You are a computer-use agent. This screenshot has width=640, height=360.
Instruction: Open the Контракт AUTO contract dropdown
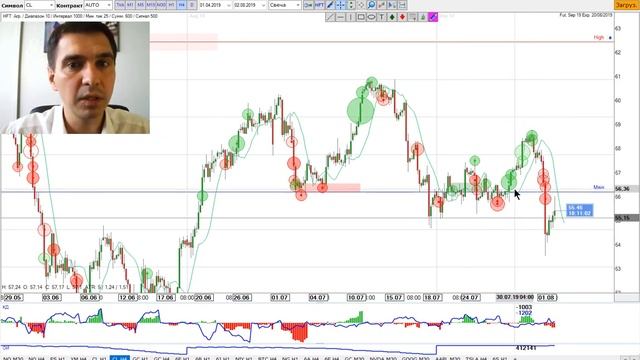click(98, 5)
